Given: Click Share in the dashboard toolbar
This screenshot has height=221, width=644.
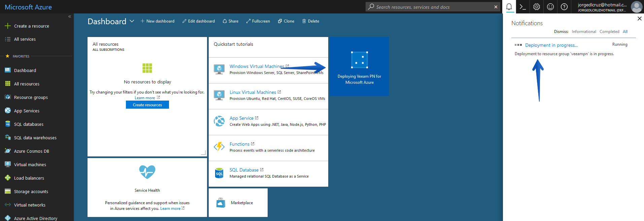Looking at the screenshot, I should click(x=231, y=21).
